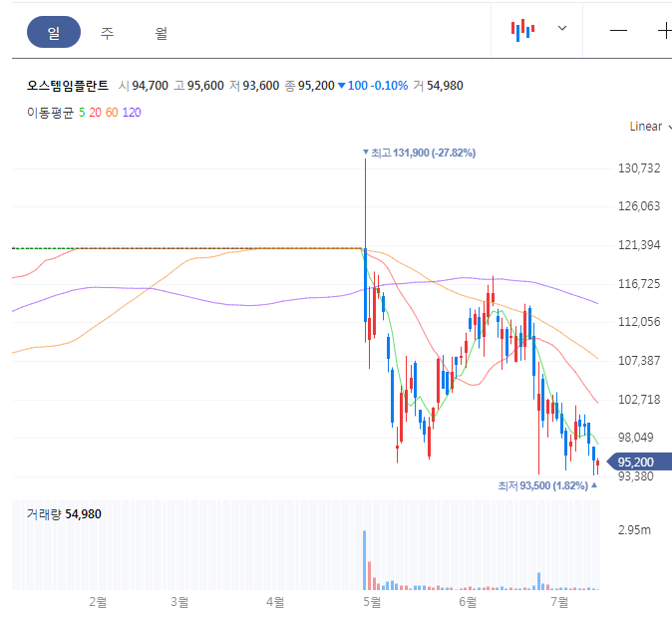Viewport: 672px width, 622px height.
Task: Click the 116,725 price axis label
Action: coord(639,283)
